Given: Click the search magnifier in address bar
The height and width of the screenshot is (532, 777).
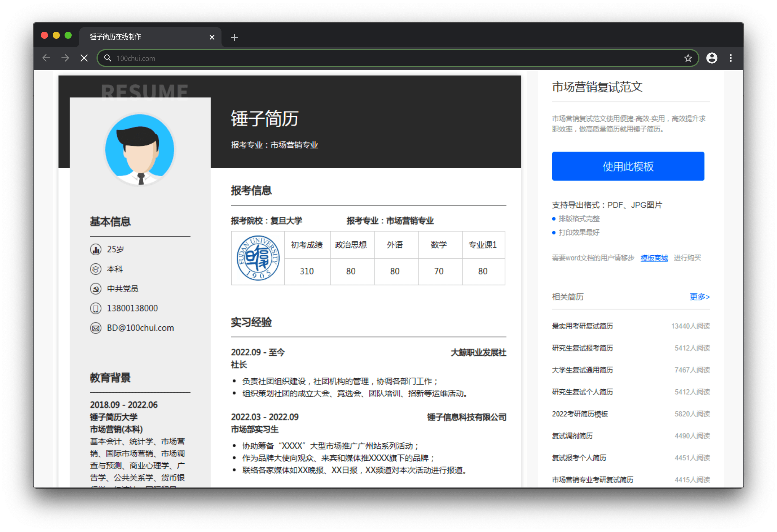Looking at the screenshot, I should coord(108,58).
